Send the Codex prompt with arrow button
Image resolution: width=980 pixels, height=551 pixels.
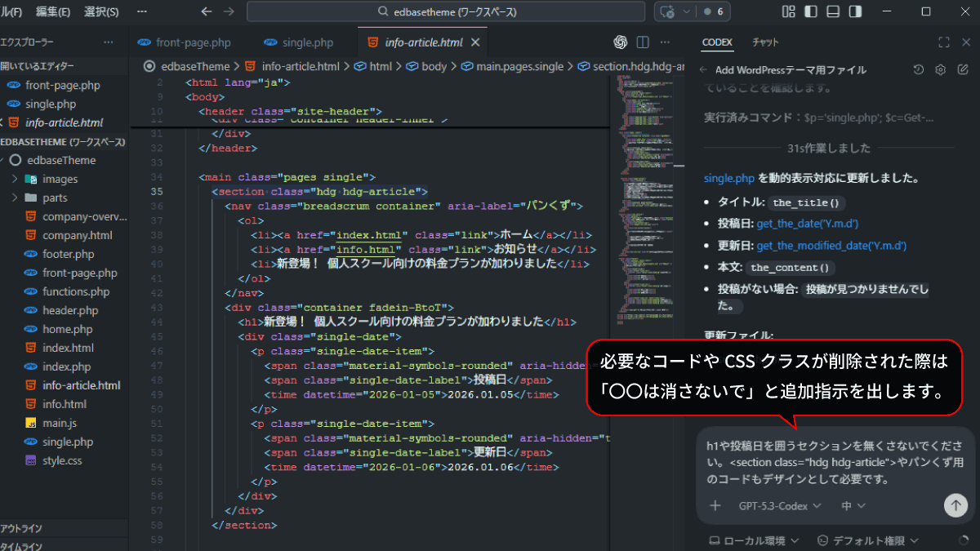pos(955,505)
